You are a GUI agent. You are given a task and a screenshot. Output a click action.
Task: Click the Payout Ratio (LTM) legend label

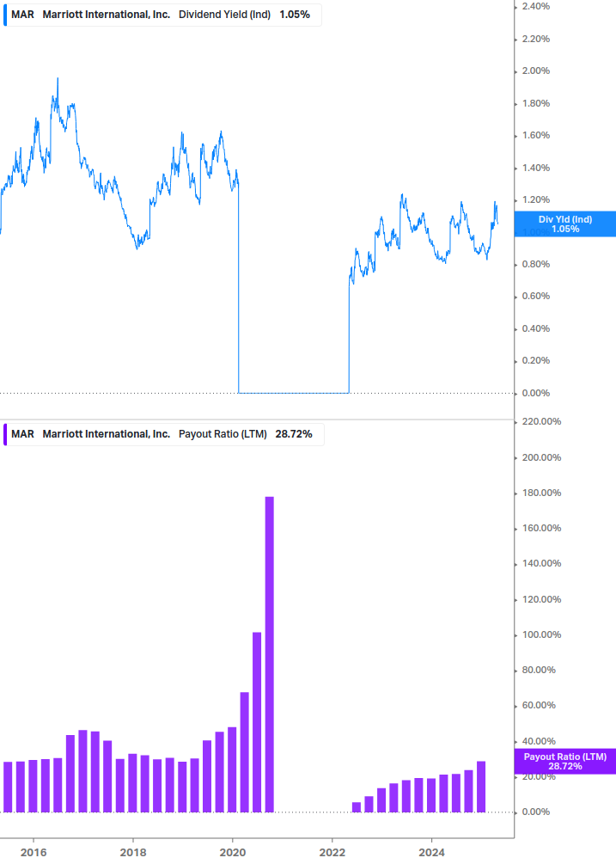223,434
